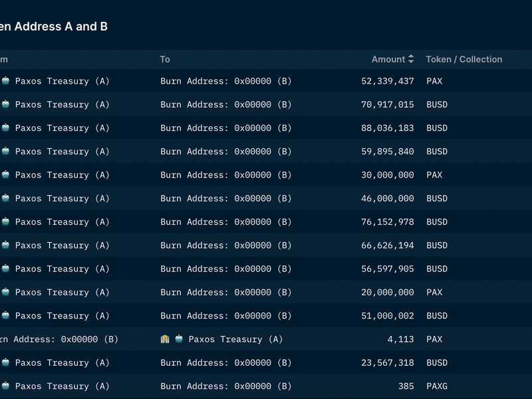The image size is (532, 399).
Task: Click the To column header
Action: click(x=165, y=59)
